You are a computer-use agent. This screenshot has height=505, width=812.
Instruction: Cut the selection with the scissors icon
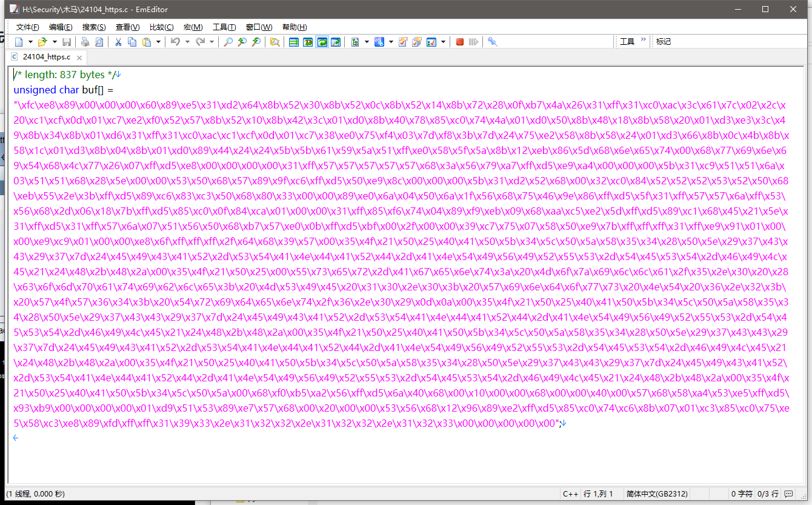click(x=118, y=42)
